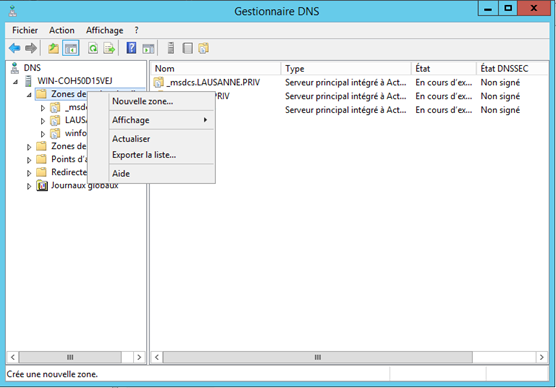
Task: Expand the second Zones de... folder
Action: [x=29, y=147]
